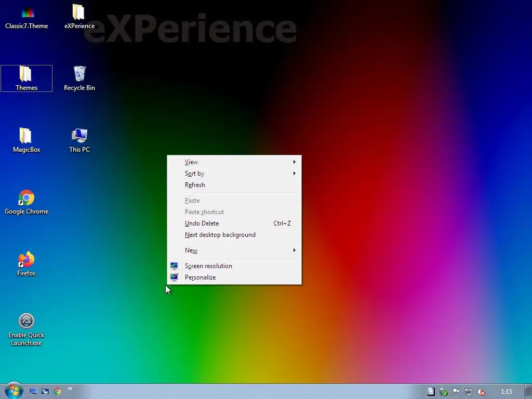This screenshot has height=399, width=532.
Task: Open the muted volume tray icon
Action: click(481, 392)
